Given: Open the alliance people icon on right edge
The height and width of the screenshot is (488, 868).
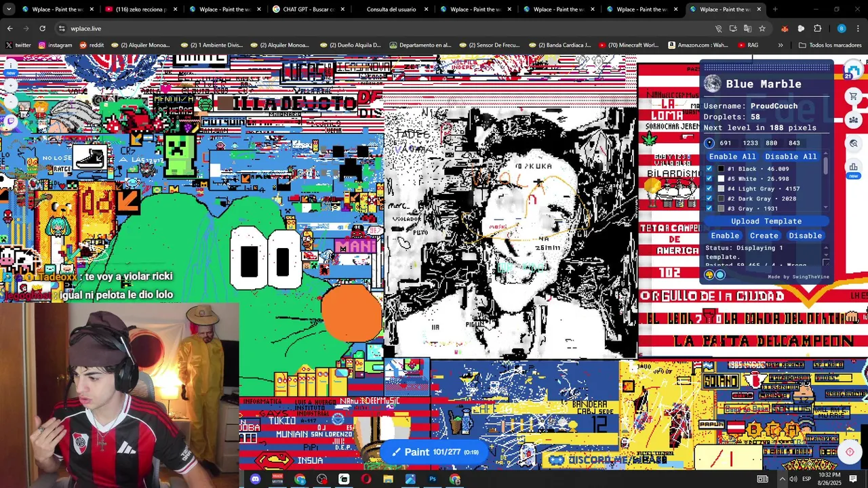Looking at the screenshot, I should (854, 120).
